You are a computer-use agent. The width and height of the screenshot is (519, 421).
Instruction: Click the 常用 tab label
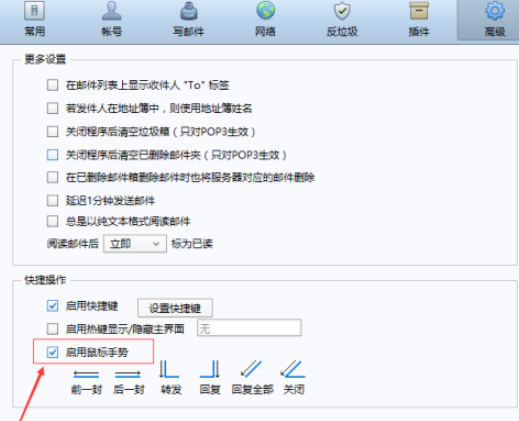35,32
